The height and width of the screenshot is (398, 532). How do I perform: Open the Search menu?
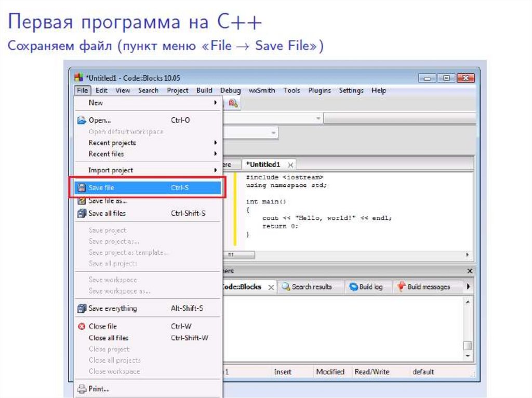click(148, 90)
